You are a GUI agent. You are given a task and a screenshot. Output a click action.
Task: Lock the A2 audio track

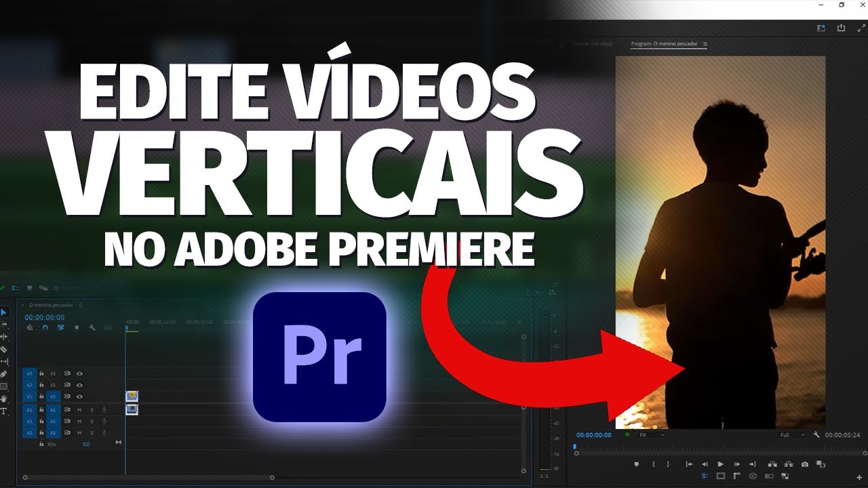point(41,421)
